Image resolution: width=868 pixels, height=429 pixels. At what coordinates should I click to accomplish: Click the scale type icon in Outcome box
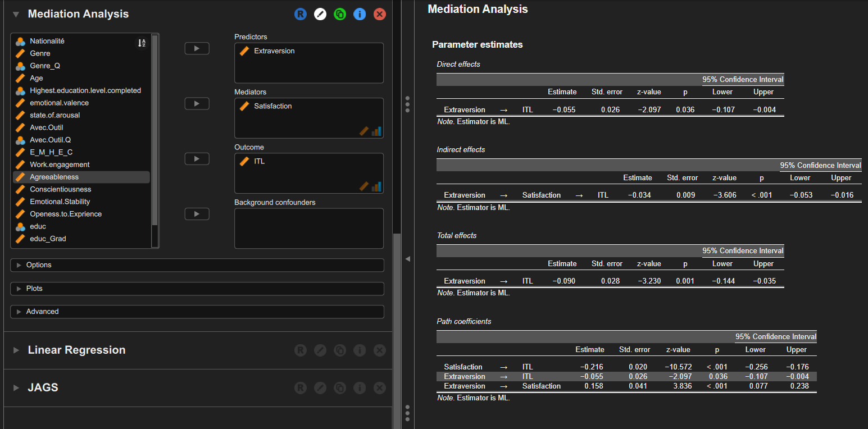pos(364,186)
